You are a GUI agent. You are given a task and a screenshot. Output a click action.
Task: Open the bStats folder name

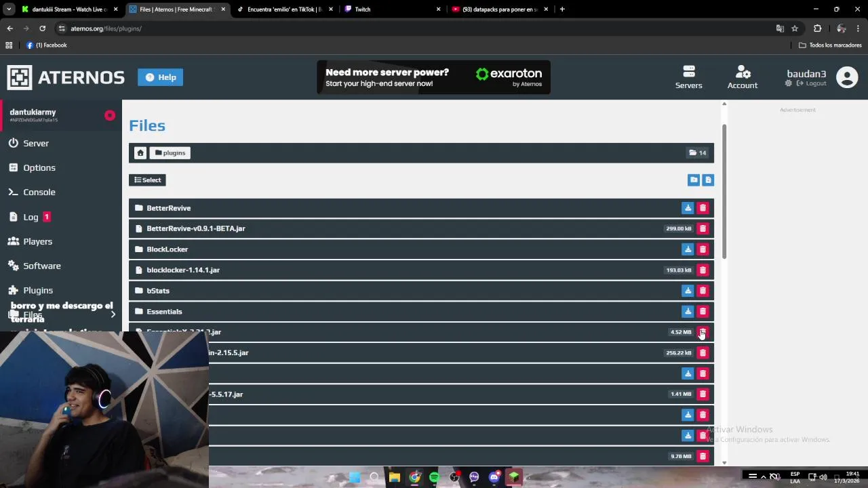coord(158,291)
